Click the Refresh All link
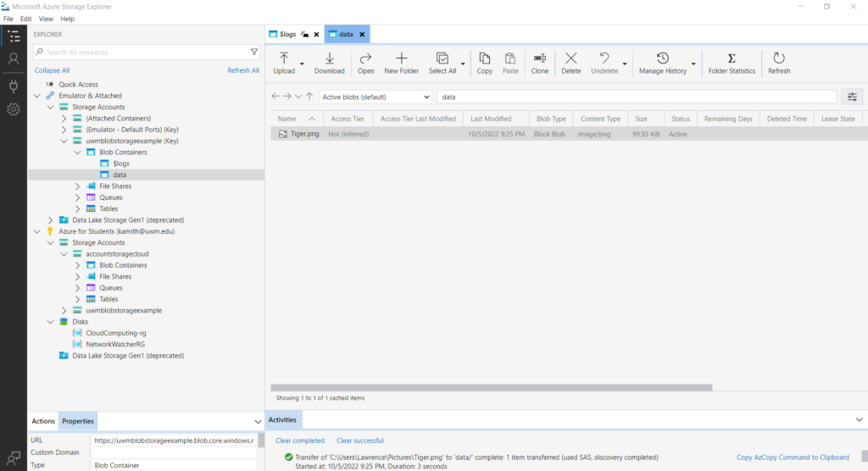This screenshot has height=471, width=868. (243, 70)
